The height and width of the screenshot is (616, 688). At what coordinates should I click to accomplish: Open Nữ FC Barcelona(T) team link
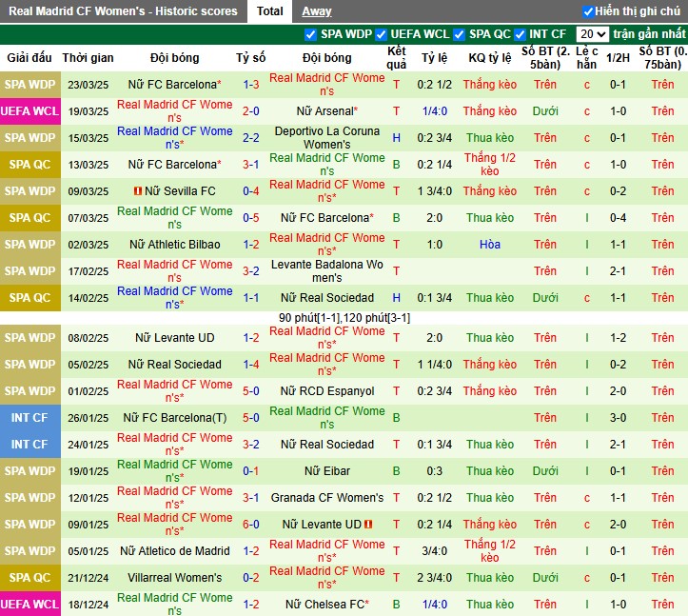(x=175, y=418)
